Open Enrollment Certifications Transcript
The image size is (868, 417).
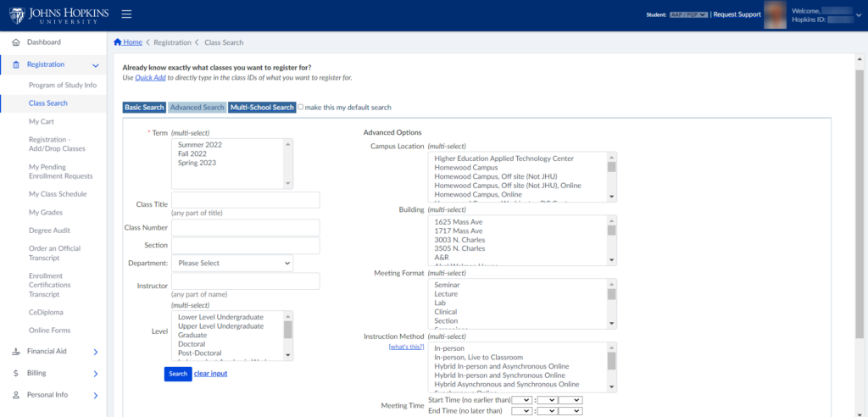pyautogui.click(x=50, y=285)
